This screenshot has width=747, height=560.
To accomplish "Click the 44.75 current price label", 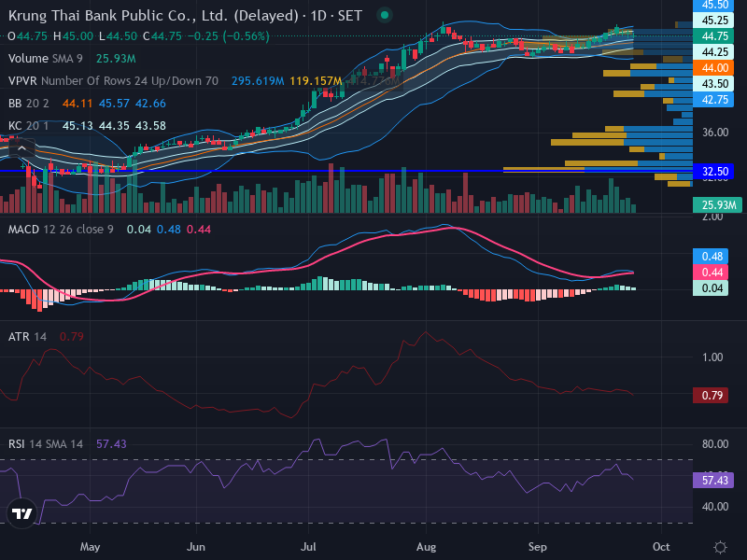I will pos(713,36).
